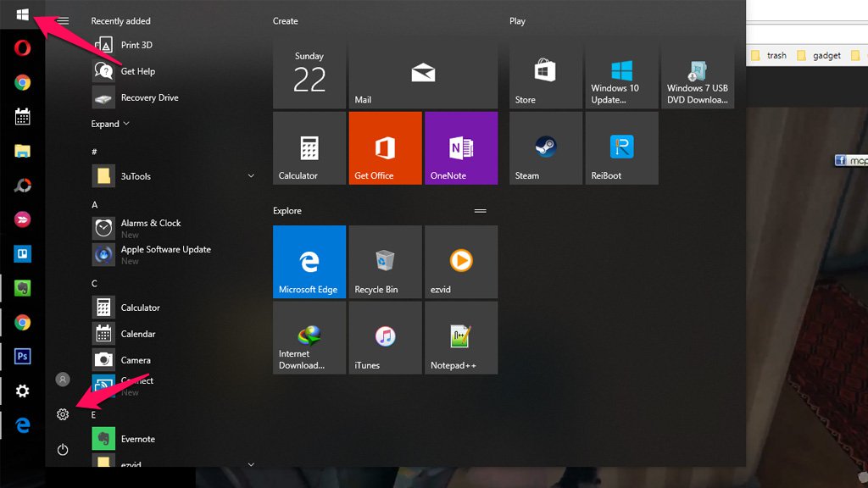Screen dimensions: 868x488
Task: Click the Play group title
Action: pyautogui.click(x=517, y=21)
